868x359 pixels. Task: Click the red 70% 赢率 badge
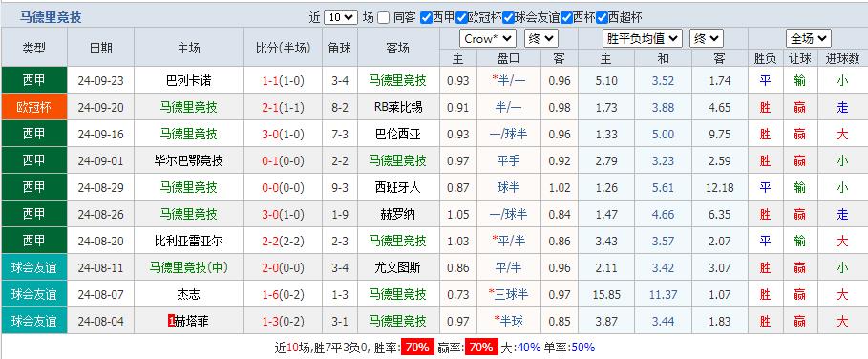(x=480, y=348)
